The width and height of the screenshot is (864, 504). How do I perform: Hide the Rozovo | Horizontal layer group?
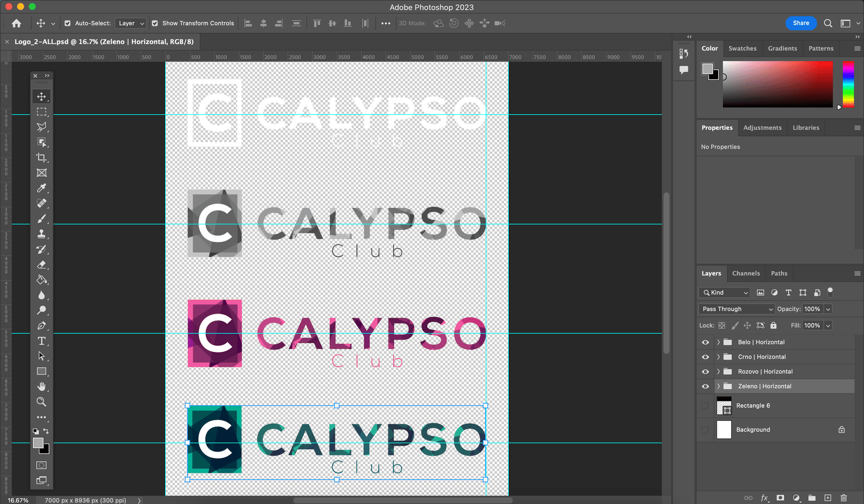point(705,372)
